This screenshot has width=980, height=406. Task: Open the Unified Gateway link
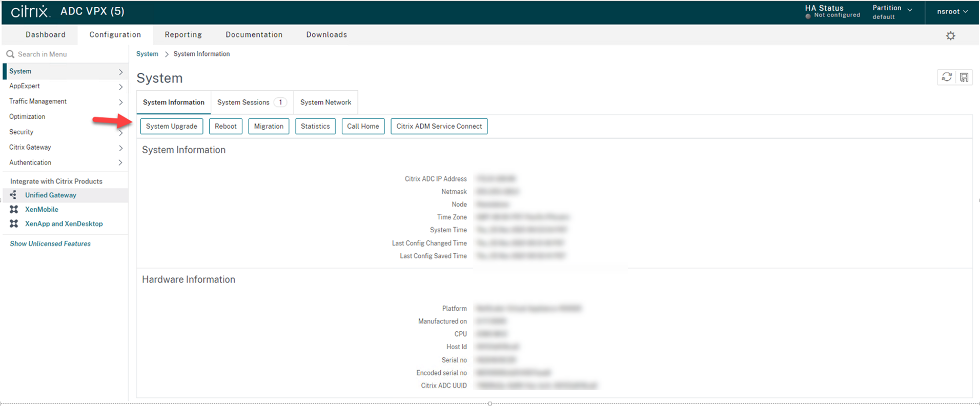pos(51,195)
